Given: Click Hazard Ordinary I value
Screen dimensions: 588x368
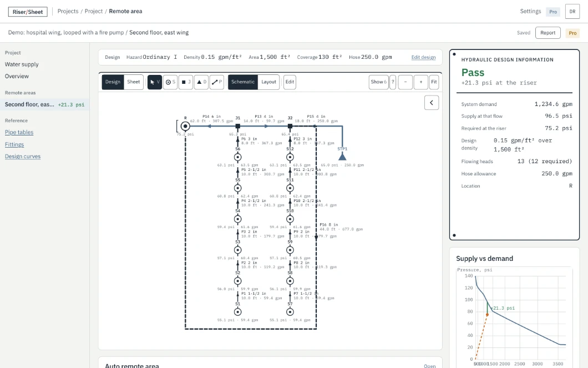Looking at the screenshot, I should [159, 57].
